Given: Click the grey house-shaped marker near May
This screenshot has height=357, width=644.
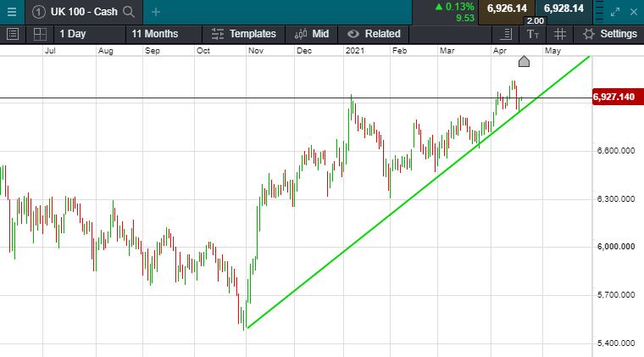Looking at the screenshot, I should point(524,61).
